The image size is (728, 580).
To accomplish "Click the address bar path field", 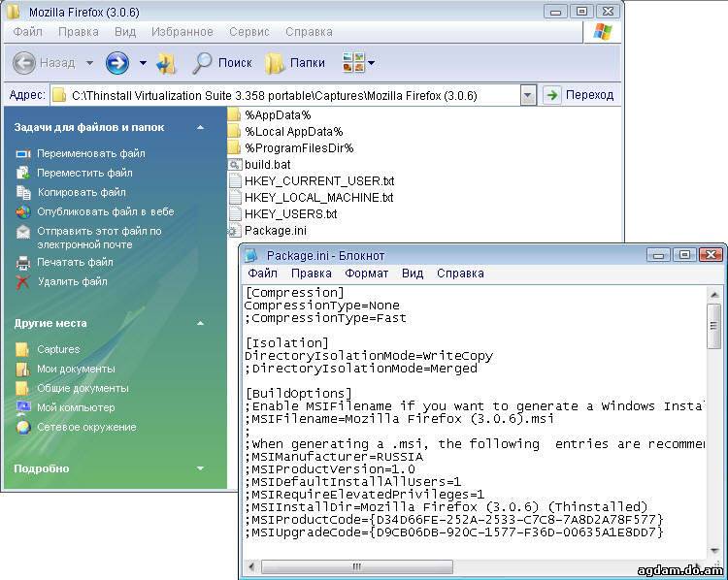I will pyautogui.click(x=285, y=96).
